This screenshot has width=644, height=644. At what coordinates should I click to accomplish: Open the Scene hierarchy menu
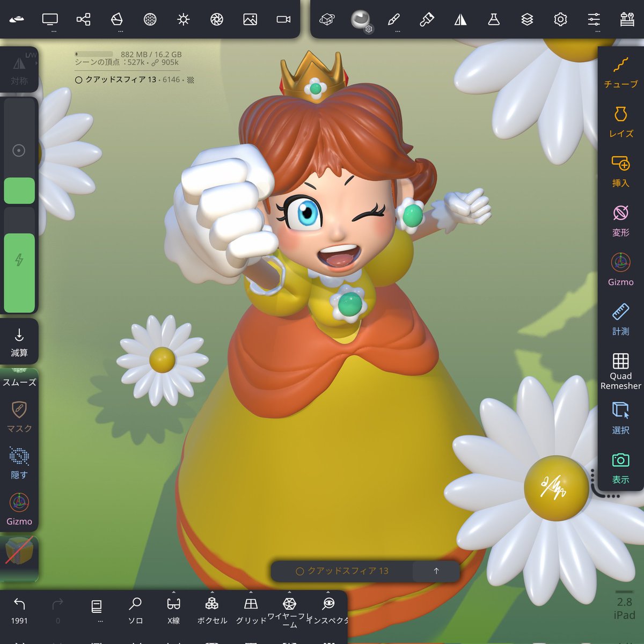pyautogui.click(x=83, y=20)
